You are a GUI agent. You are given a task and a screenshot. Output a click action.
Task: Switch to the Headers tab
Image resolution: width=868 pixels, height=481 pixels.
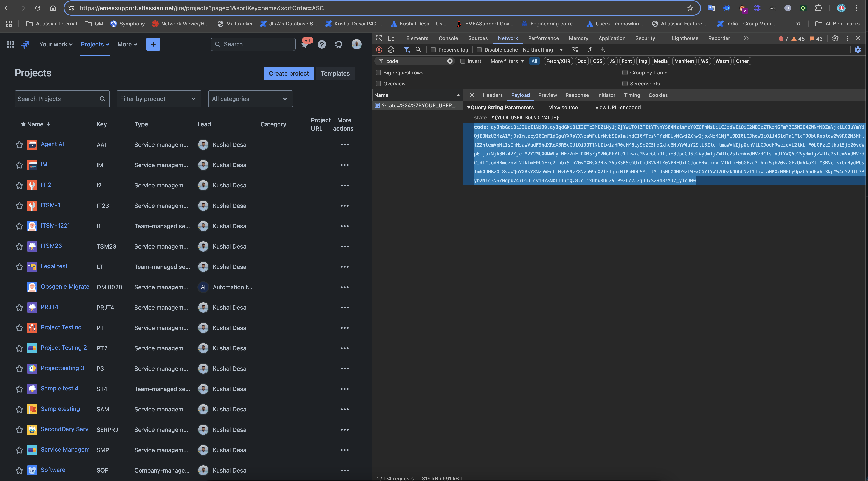[x=492, y=95]
